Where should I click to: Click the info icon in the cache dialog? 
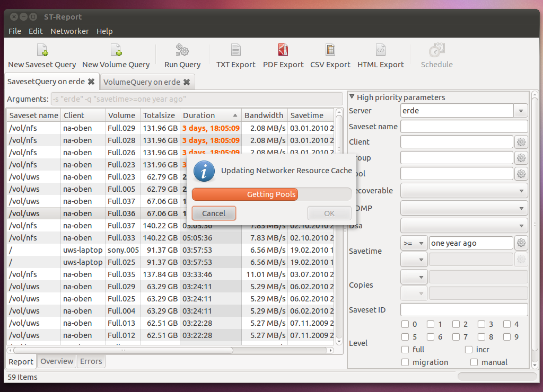[x=204, y=171]
